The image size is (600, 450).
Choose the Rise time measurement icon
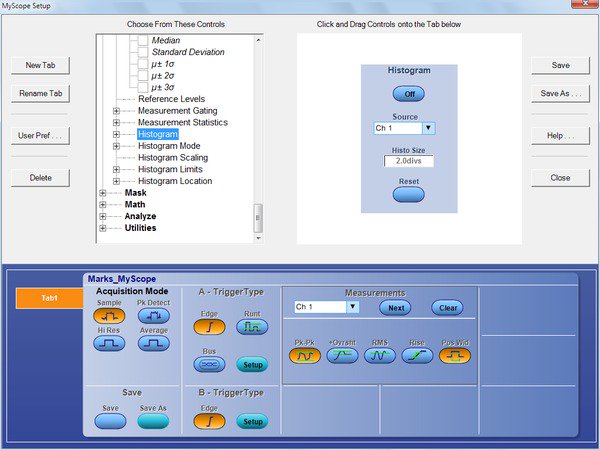click(x=417, y=355)
